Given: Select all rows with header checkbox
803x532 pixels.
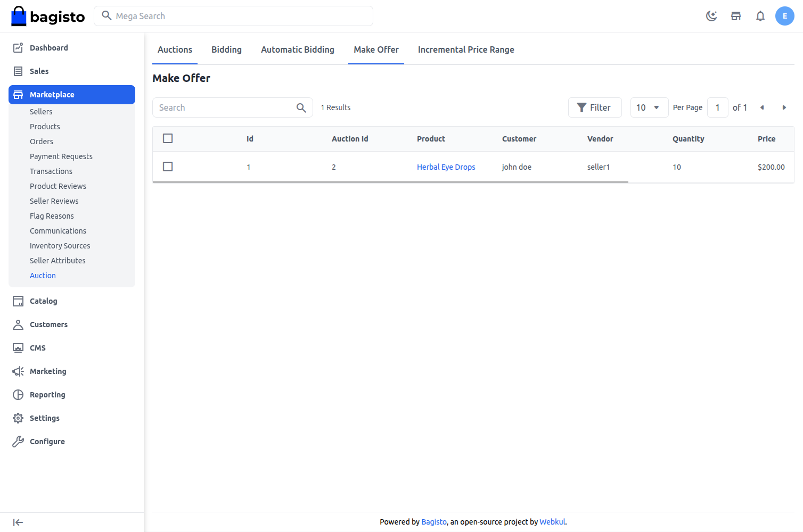Looking at the screenshot, I should (168, 138).
